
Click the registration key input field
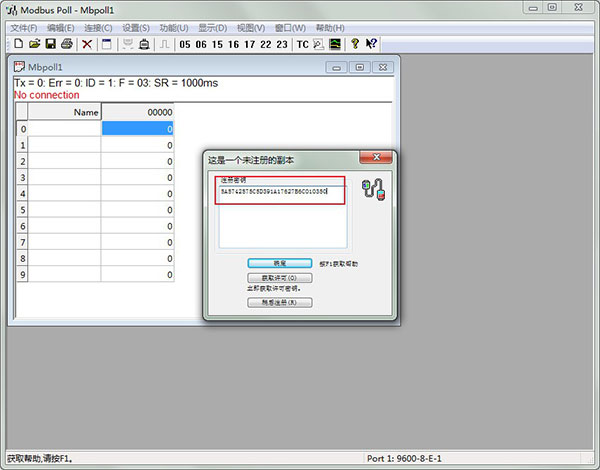coord(282,191)
